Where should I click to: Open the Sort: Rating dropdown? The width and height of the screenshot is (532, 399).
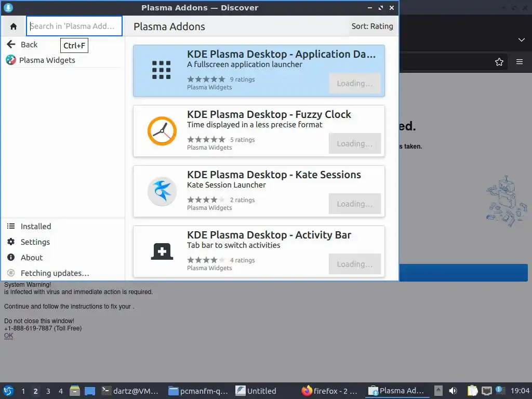click(x=372, y=26)
